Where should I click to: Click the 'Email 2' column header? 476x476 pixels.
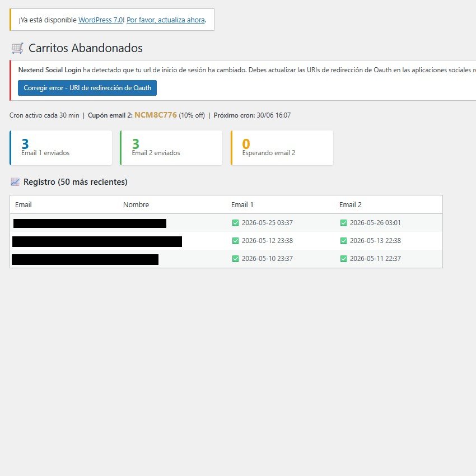coord(351,205)
